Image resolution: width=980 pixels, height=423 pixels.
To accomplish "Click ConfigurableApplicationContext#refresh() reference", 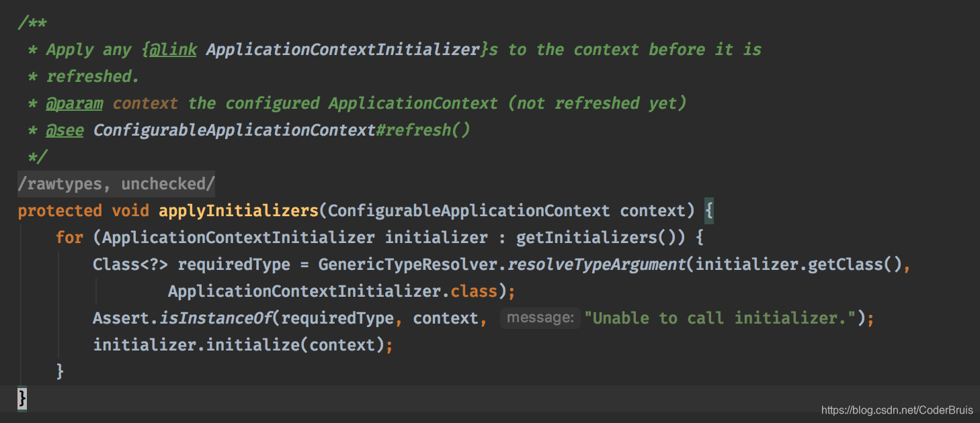I will pos(281,130).
